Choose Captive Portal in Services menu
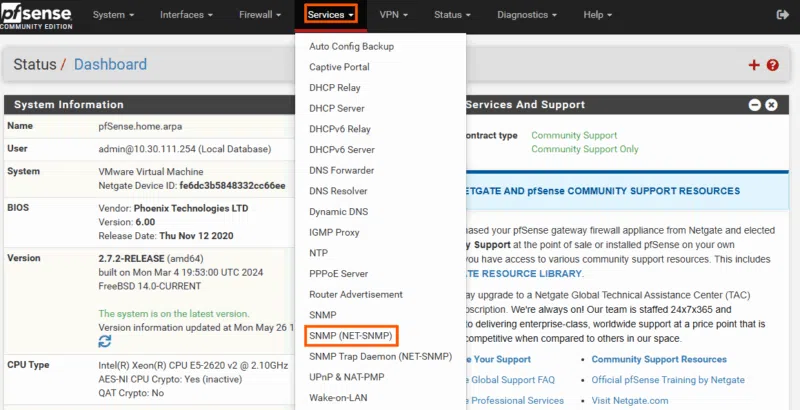This screenshot has height=410, width=800. click(x=339, y=67)
